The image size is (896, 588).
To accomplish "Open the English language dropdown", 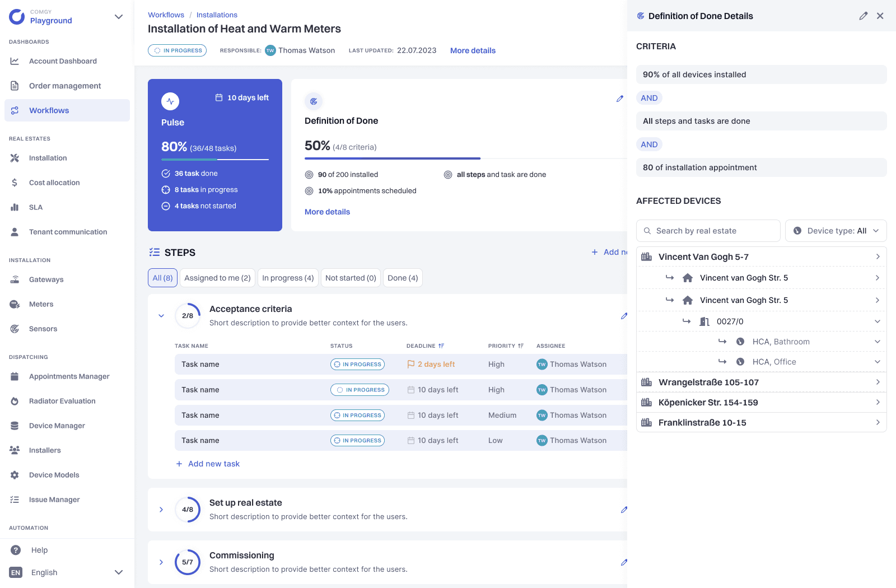I will [x=119, y=572].
